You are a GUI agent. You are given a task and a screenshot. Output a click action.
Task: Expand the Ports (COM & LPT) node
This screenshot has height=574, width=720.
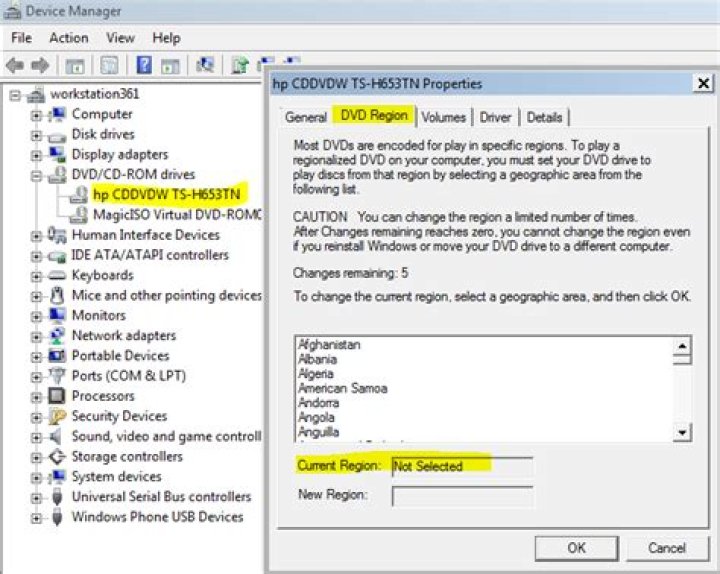click(36, 377)
